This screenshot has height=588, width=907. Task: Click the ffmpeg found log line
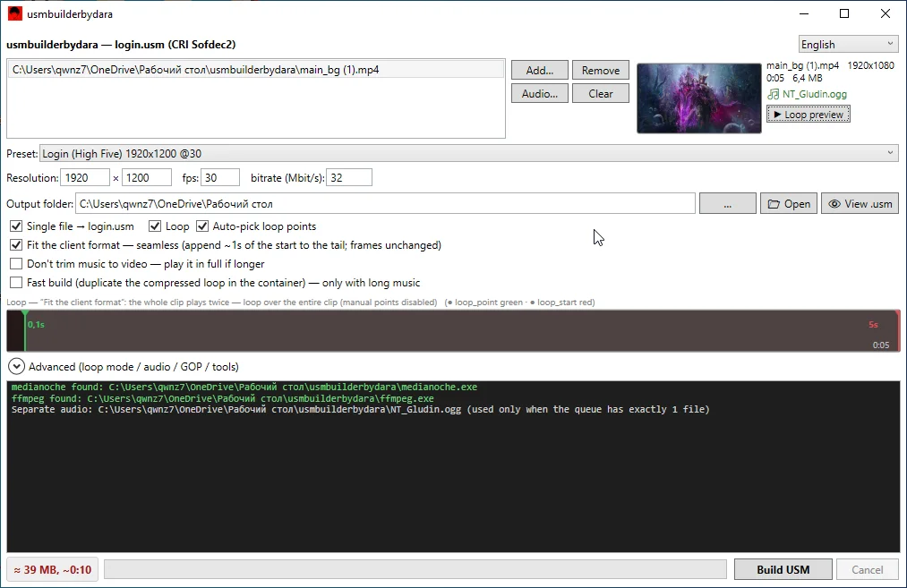[223, 398]
